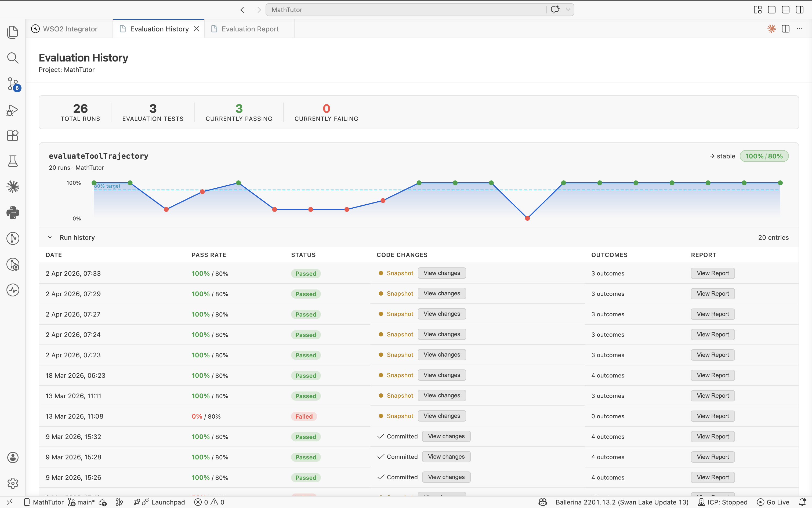The image size is (812, 508).
Task: Toggle the secondary side bar layout button
Action: [800, 10]
